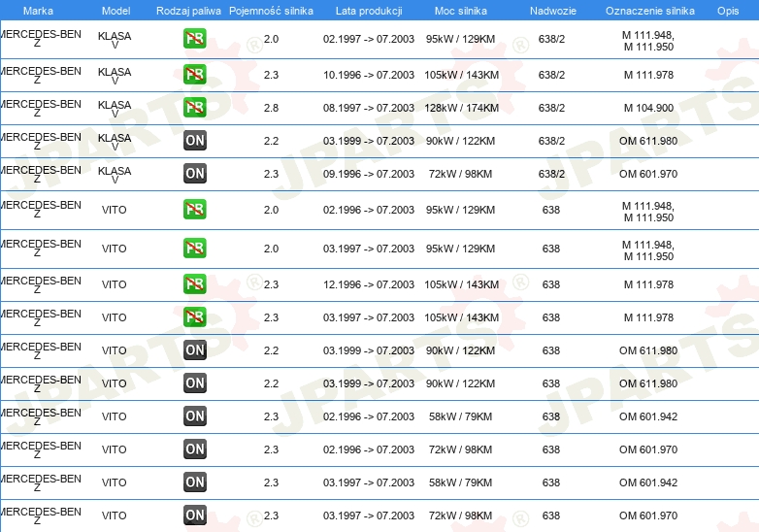Click "90kW / 122KM" in the Klasa V row
The height and width of the screenshot is (532, 759).
pyautogui.click(x=460, y=141)
